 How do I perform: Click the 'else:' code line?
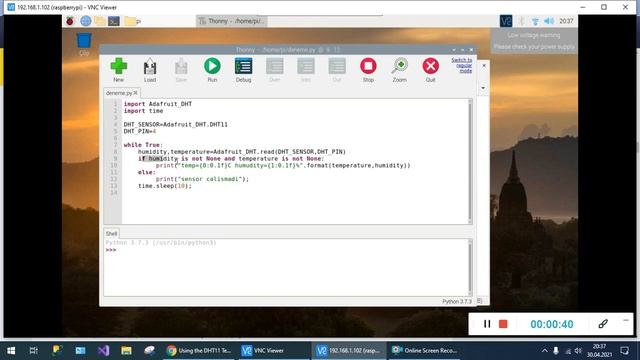pos(147,172)
